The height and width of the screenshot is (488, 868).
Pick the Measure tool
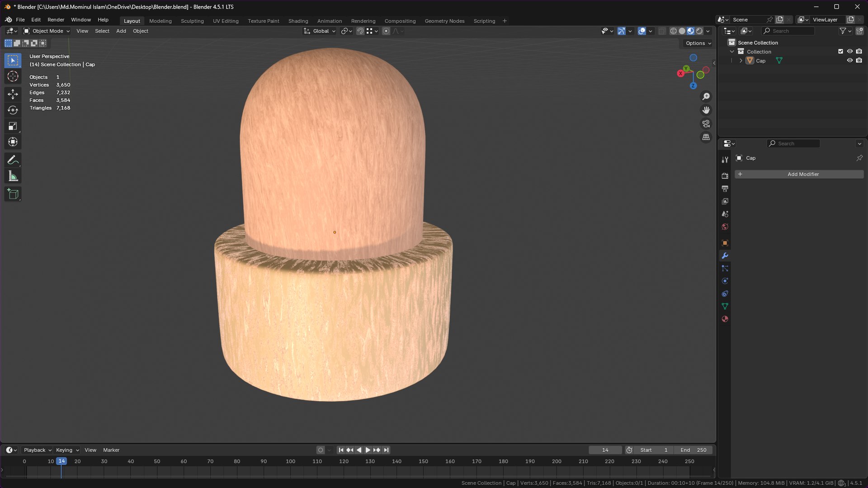point(13,176)
